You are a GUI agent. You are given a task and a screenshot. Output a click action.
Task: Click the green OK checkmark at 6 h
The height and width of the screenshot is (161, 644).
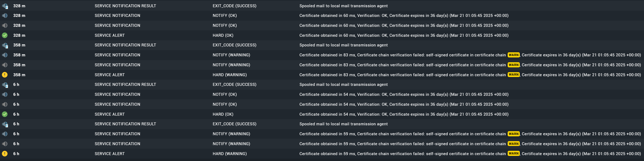pyautogui.click(x=5, y=114)
